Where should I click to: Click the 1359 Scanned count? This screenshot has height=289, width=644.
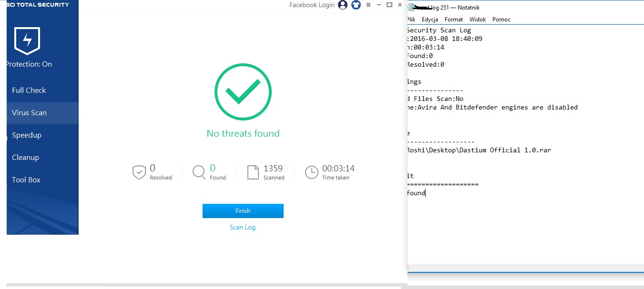(273, 169)
